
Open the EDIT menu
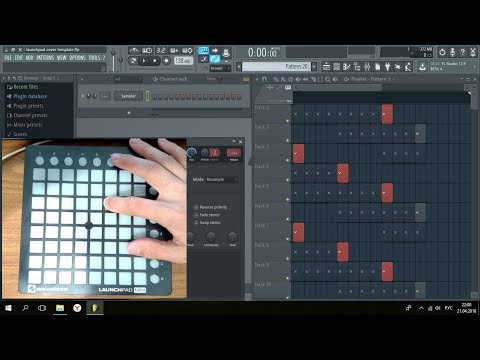[19, 58]
